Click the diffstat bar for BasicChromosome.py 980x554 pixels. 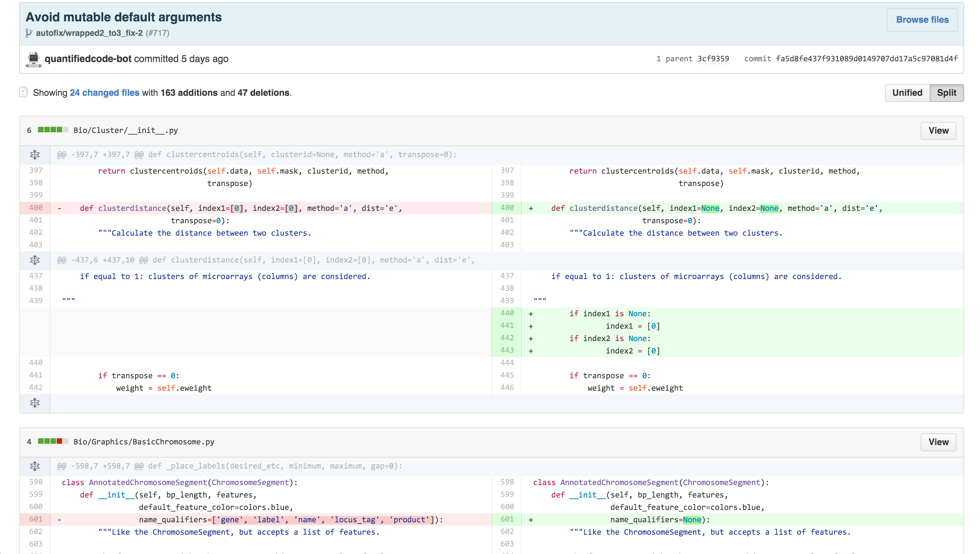click(x=53, y=441)
